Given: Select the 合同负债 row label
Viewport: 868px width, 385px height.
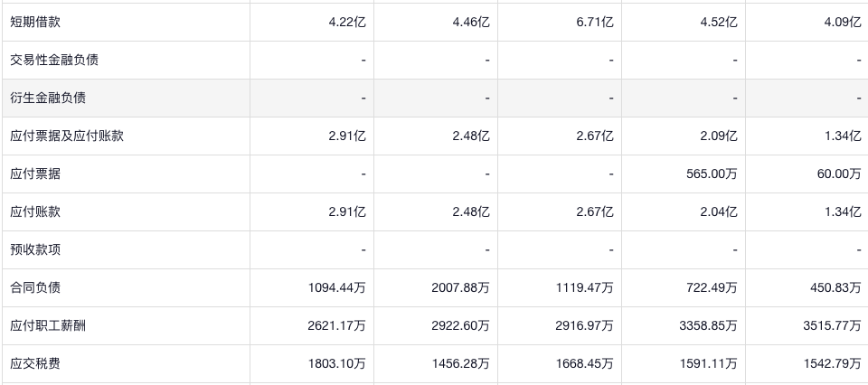Looking at the screenshot, I should point(34,287).
